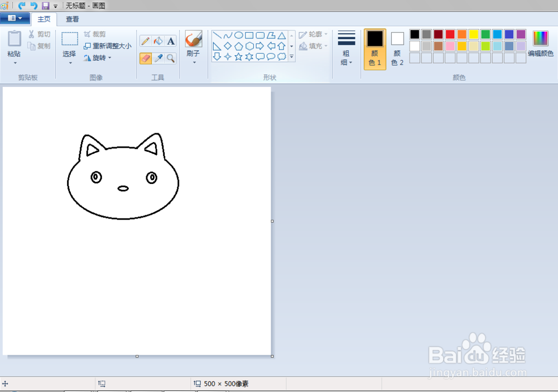The width and height of the screenshot is (558, 392).
Task: Click the Save floppy disk icon
Action: [46, 6]
